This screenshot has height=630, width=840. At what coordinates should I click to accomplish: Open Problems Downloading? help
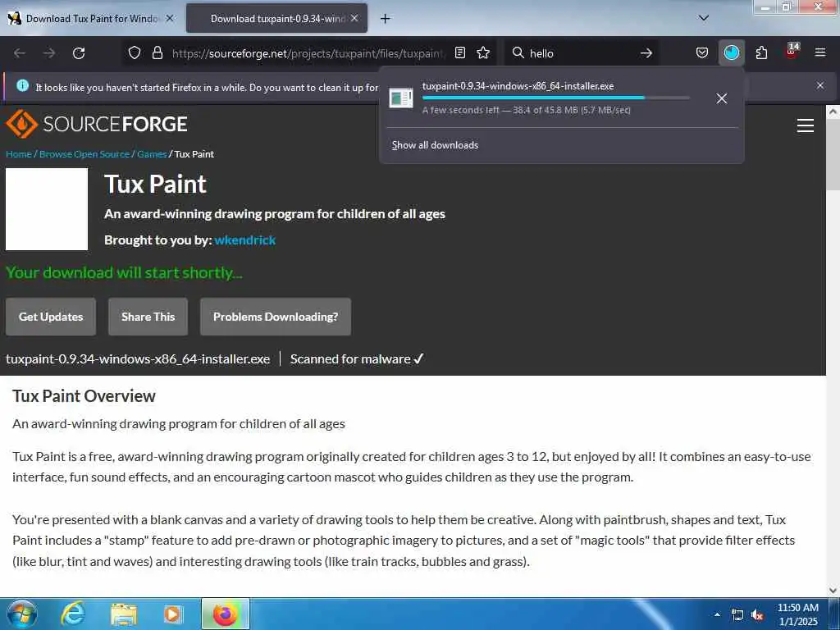tap(276, 317)
